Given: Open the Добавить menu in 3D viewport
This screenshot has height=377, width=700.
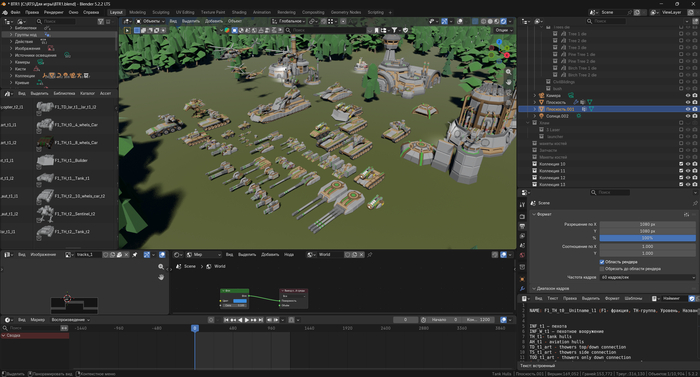Looking at the screenshot, I should tap(213, 21).
